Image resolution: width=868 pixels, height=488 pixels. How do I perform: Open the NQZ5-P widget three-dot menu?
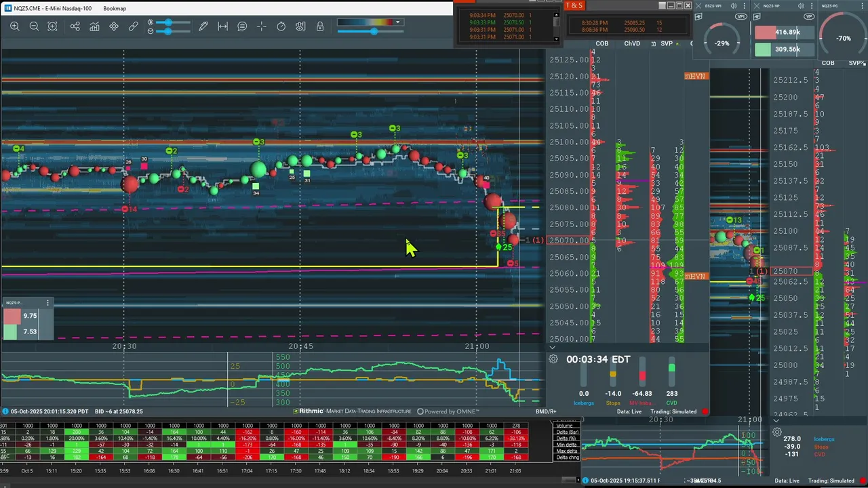(x=47, y=302)
